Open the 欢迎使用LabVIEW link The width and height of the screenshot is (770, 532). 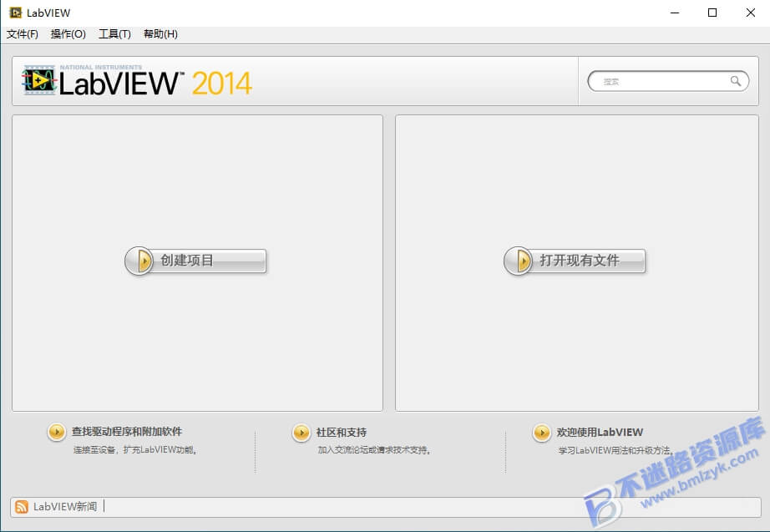(x=600, y=433)
